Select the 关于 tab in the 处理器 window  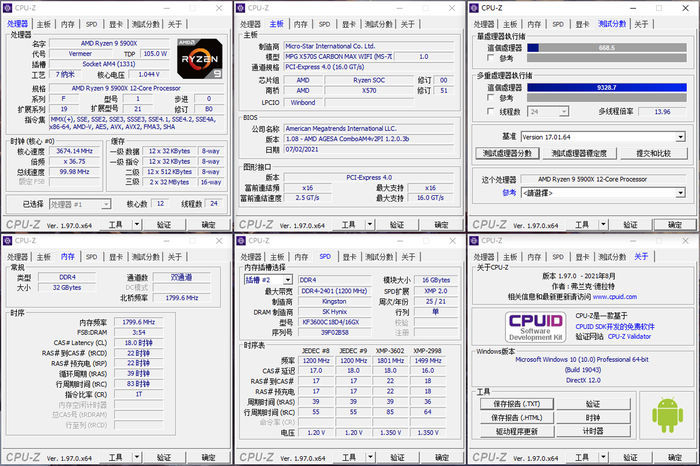(x=175, y=24)
